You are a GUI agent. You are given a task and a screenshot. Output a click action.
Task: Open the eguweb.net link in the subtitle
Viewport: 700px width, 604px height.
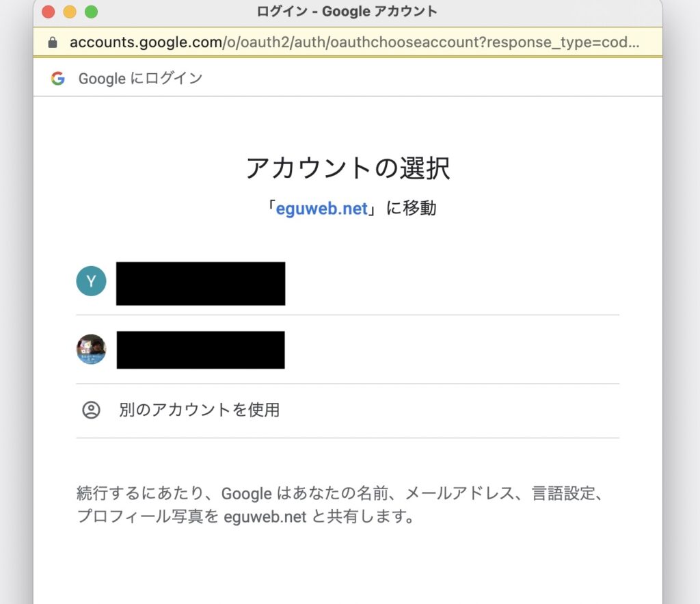coord(321,209)
